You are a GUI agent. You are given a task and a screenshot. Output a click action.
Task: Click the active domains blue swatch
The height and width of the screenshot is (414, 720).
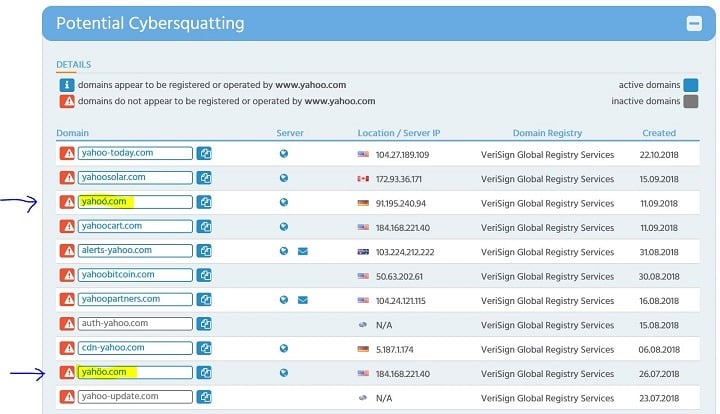click(690, 85)
